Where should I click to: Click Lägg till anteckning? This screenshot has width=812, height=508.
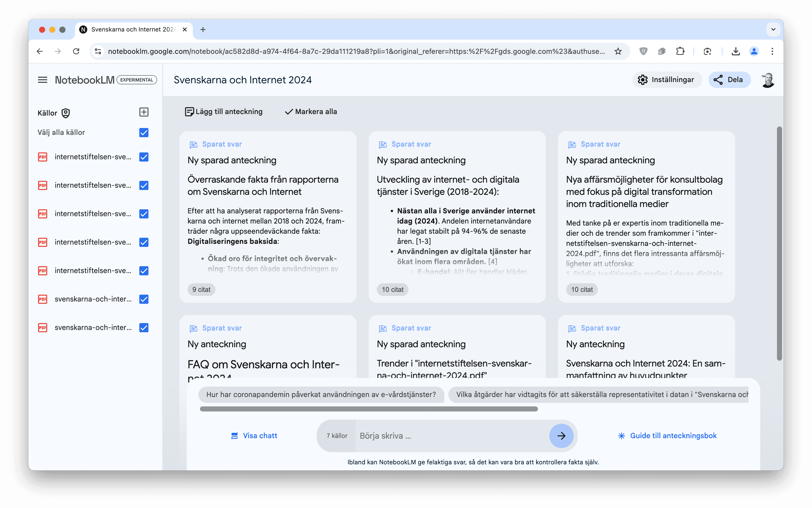click(x=224, y=112)
